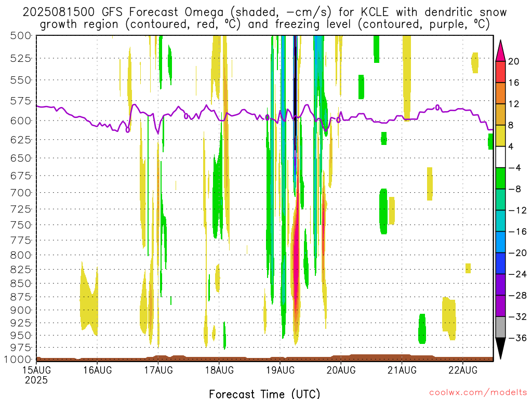This screenshot has width=532, height=399.
Task: Click the -32 color scale value
Action: coord(517,317)
